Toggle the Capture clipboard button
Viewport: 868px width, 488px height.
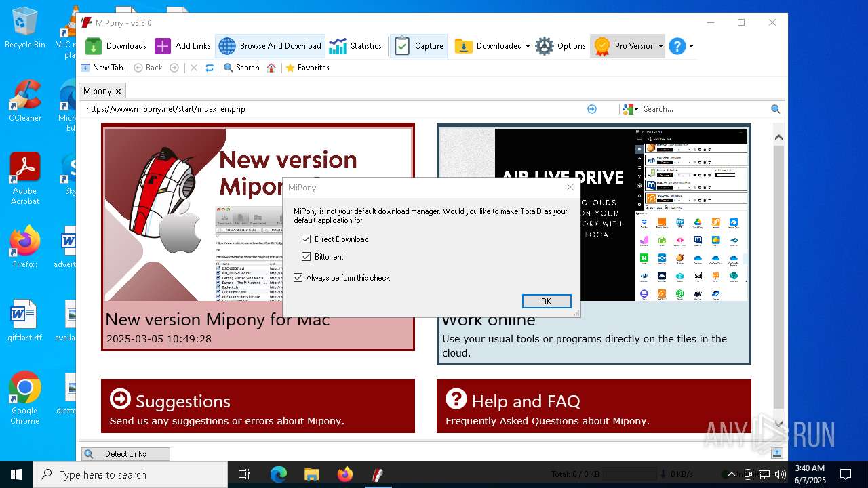coord(419,46)
